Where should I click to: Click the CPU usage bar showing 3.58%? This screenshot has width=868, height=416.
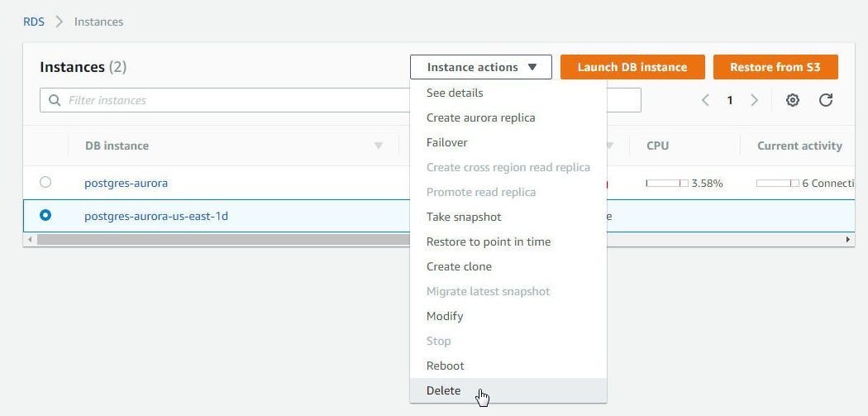pos(667,183)
